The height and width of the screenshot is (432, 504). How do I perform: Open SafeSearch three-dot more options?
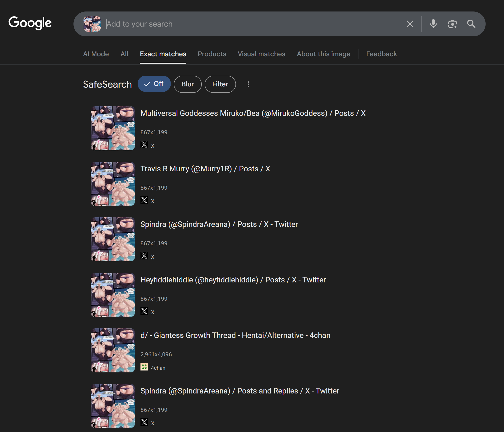pyautogui.click(x=248, y=84)
